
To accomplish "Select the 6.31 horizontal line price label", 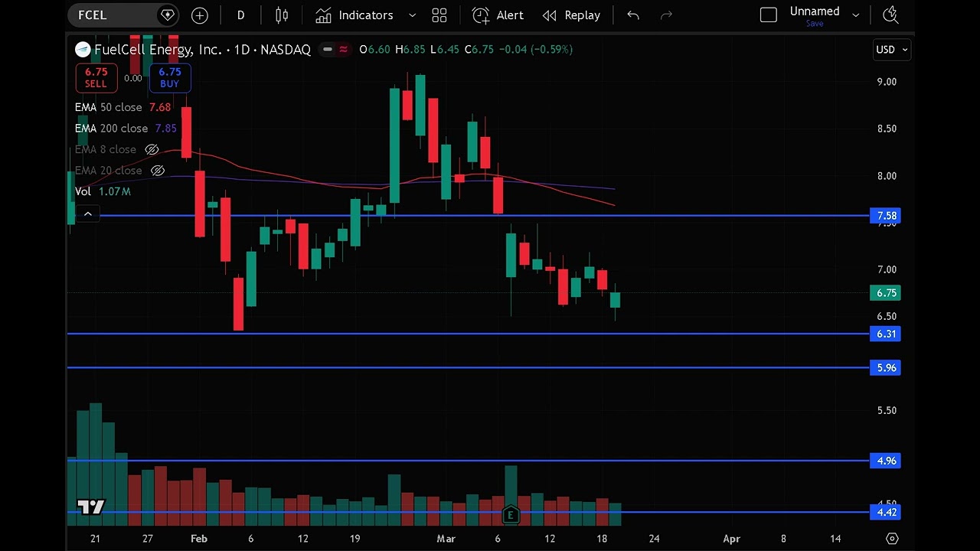I will tap(886, 334).
